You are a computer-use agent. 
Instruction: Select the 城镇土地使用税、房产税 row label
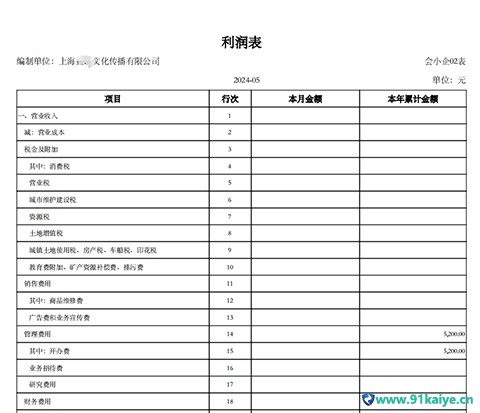click(x=93, y=250)
